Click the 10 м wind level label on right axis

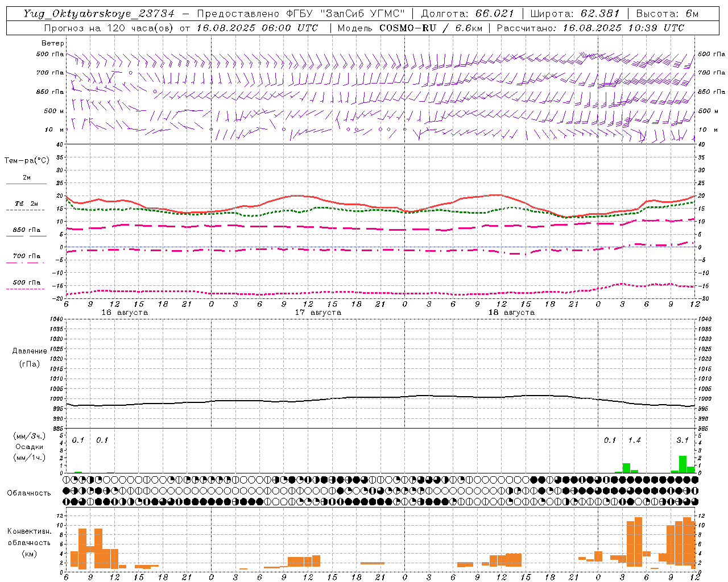coord(708,130)
